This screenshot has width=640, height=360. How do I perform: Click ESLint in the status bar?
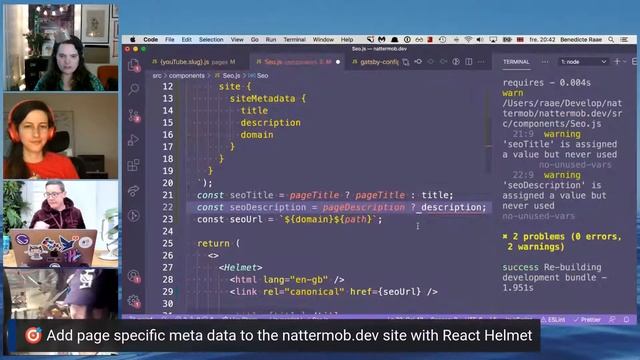[x=553, y=320]
